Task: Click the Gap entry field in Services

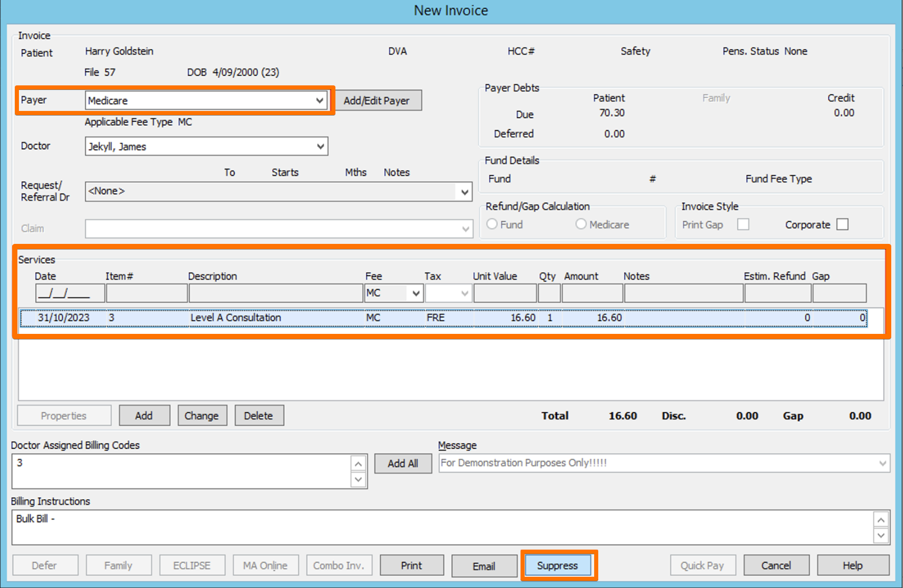Action: [840, 293]
